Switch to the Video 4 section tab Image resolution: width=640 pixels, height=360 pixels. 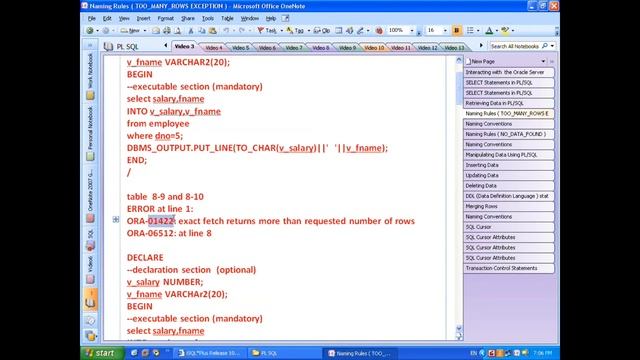click(214, 48)
